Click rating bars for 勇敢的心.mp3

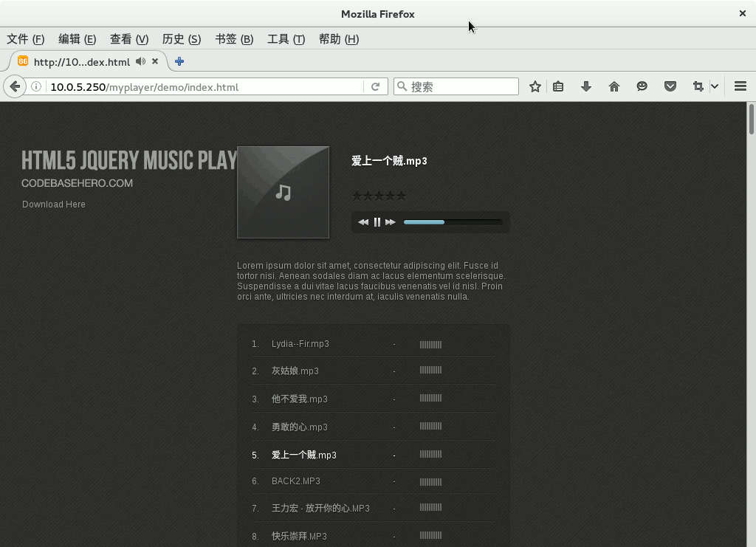click(430, 426)
